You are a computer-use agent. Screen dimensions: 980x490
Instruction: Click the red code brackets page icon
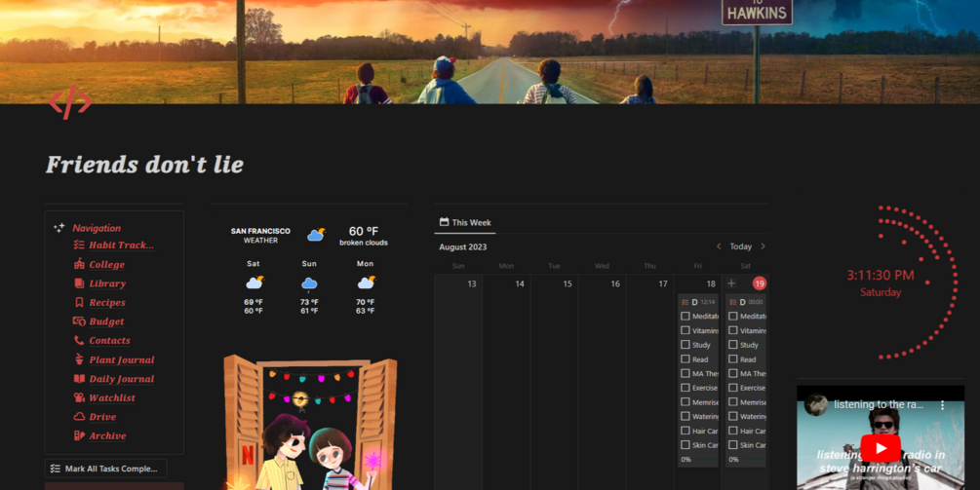(x=70, y=101)
